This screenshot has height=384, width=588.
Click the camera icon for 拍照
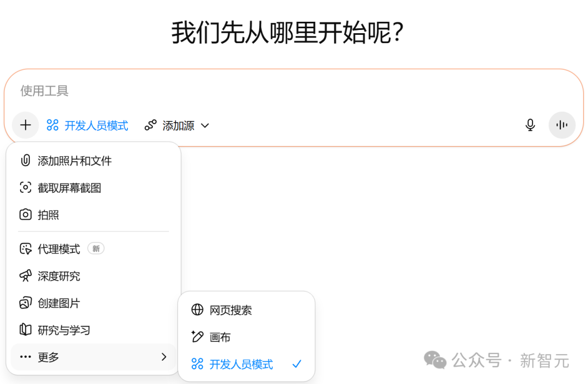(x=25, y=215)
